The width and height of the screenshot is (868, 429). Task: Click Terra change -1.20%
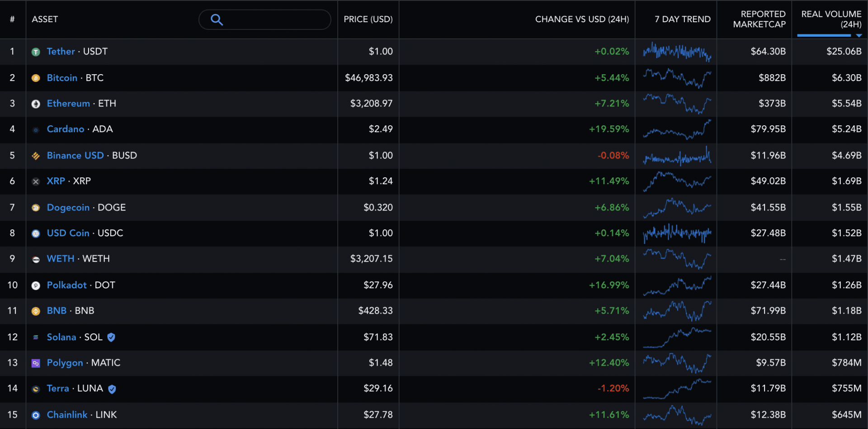[613, 389]
